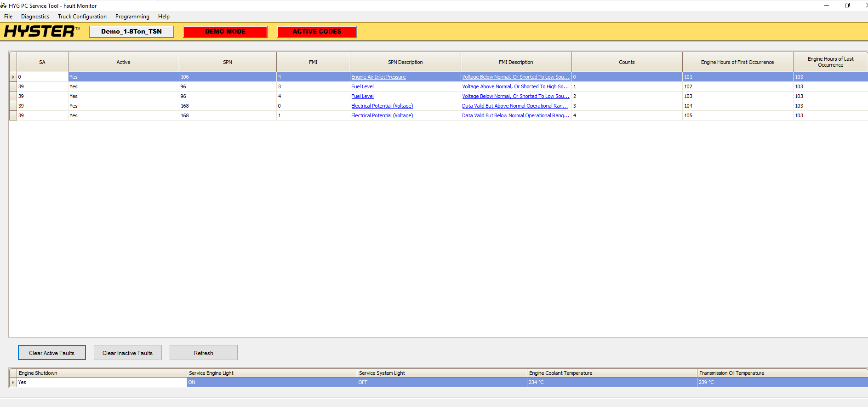Click the Demo_1-8Ton_TSN truck name field
The height and width of the screenshot is (407, 868).
131,32
